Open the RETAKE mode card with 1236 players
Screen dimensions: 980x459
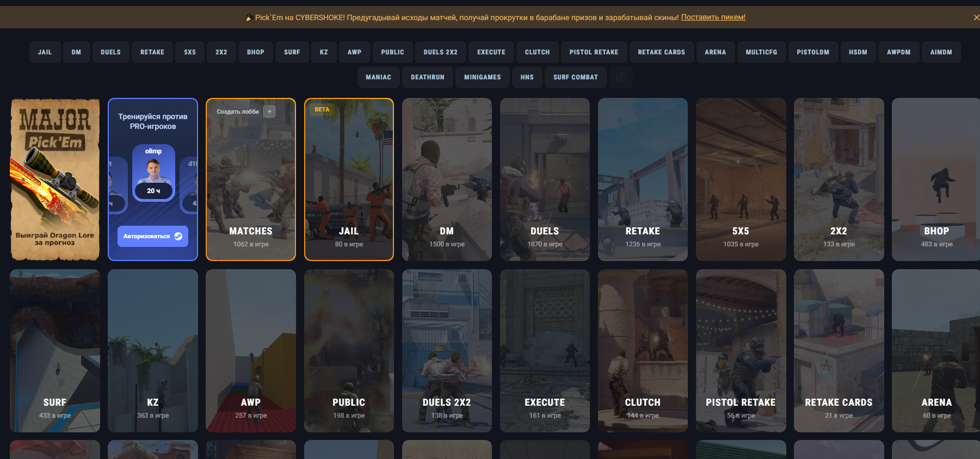pos(643,179)
